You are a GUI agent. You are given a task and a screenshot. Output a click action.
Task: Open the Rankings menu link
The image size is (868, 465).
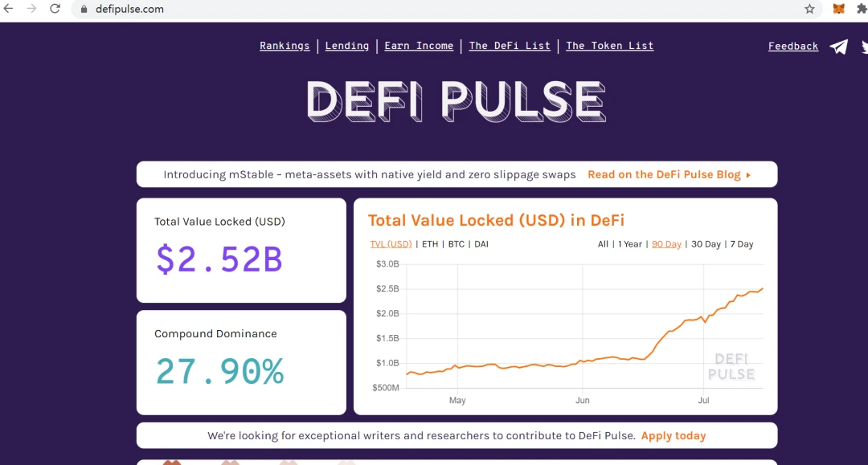[x=285, y=46]
